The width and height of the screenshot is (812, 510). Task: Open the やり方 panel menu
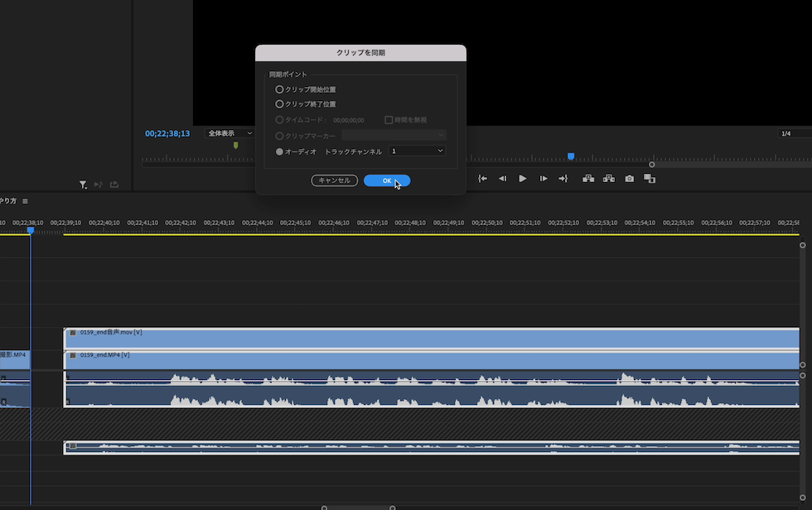(26, 200)
